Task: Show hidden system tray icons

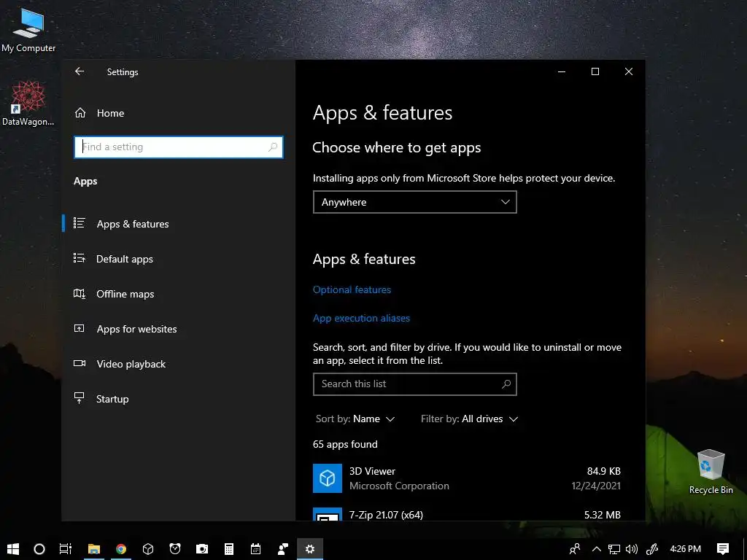Action: coord(596,549)
